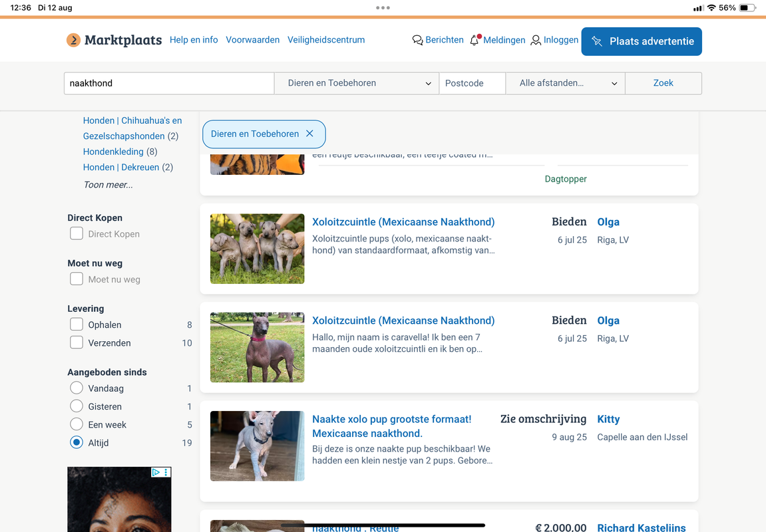The image size is (766, 532).
Task: Click the € 2.000,00 price
Action: (561, 527)
